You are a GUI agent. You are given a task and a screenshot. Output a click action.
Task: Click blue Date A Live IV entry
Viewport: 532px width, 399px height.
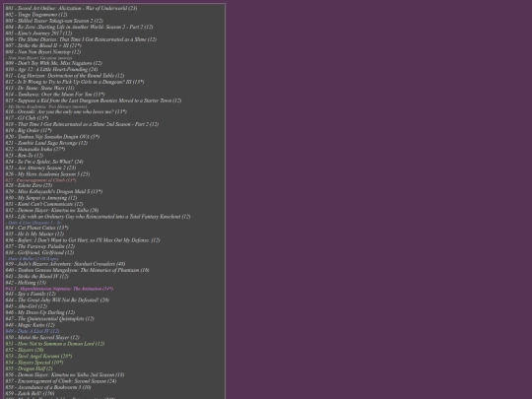click(33, 331)
